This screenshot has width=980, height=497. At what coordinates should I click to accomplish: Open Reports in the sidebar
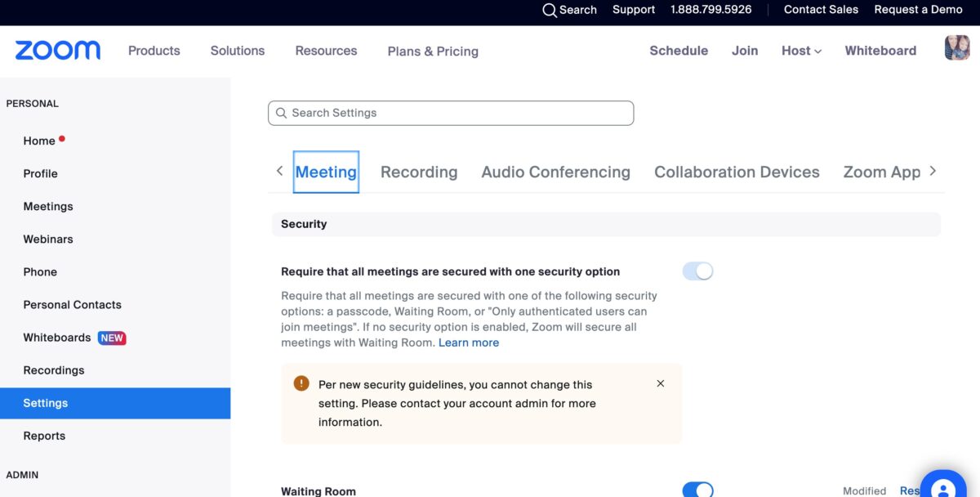click(44, 436)
